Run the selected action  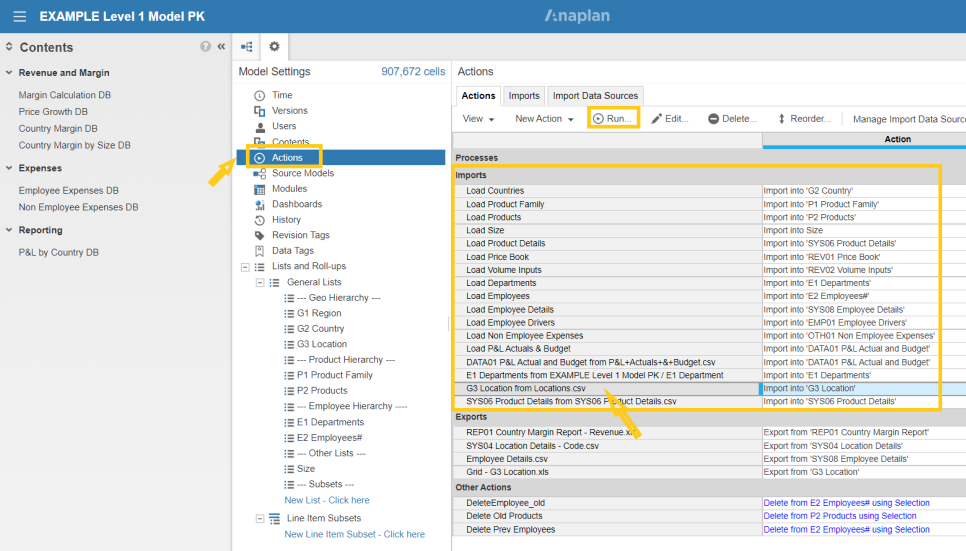click(x=612, y=118)
